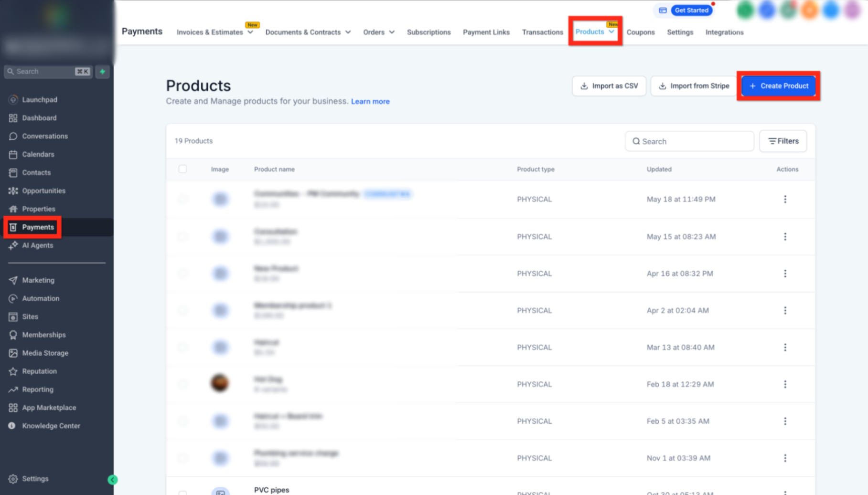Open the Sites section

coord(30,316)
